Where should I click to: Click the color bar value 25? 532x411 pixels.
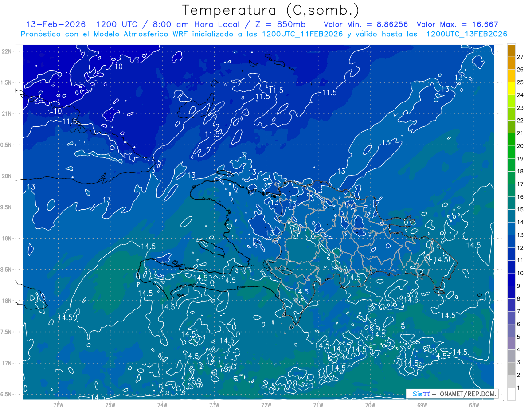coord(520,82)
